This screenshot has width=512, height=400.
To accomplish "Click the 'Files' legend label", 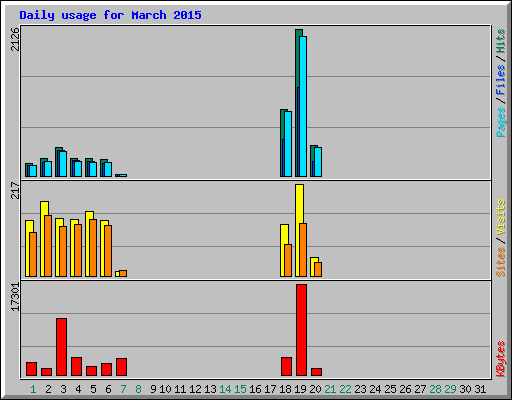I will click(x=500, y=80).
